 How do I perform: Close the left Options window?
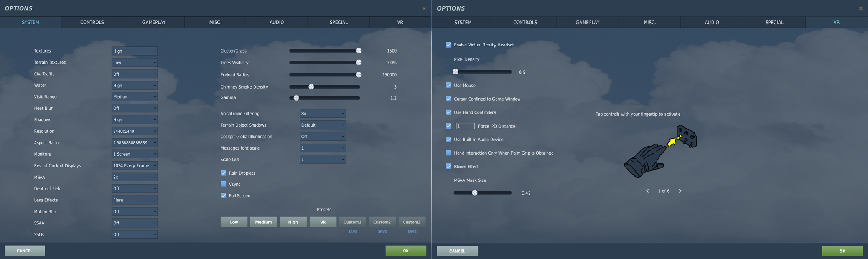[424, 8]
